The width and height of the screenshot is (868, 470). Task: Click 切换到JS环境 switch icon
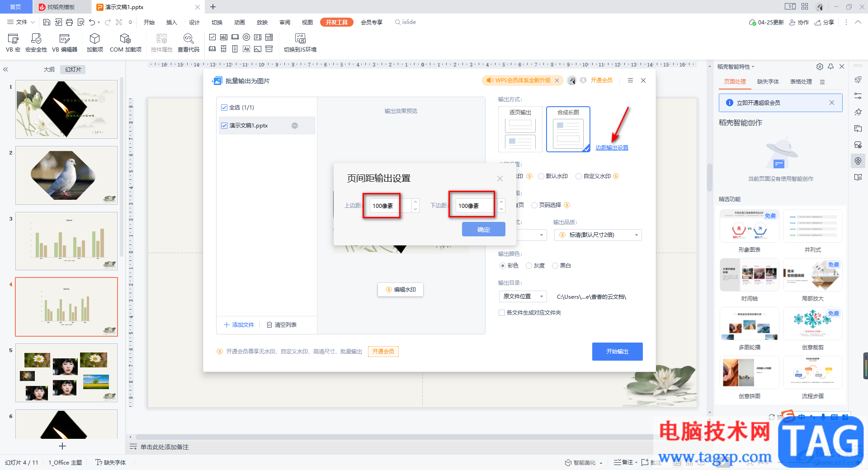point(300,42)
